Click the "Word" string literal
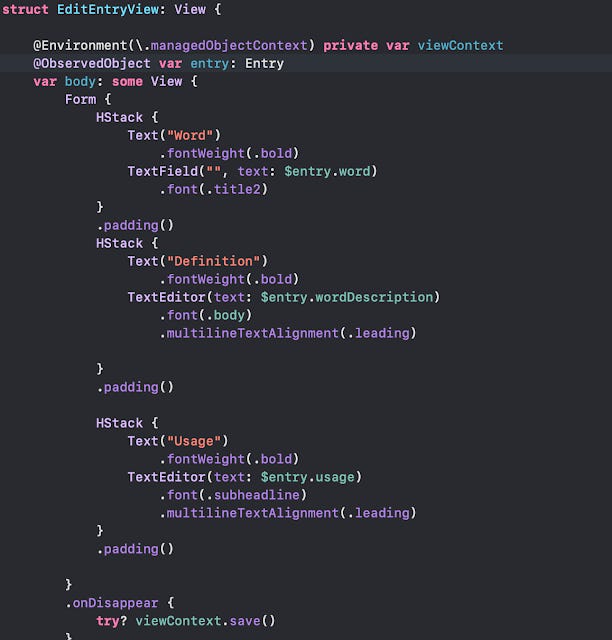Viewport: 612px width, 640px height. (190, 136)
